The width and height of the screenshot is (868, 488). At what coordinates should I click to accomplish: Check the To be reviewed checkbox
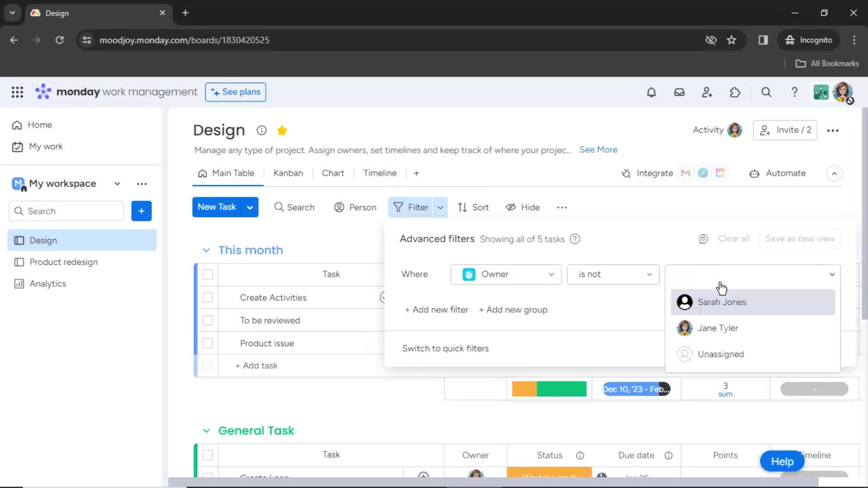click(x=208, y=320)
